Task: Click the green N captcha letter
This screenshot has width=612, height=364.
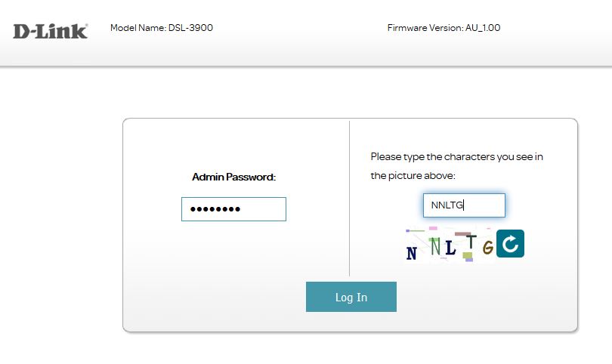Action: click(435, 246)
